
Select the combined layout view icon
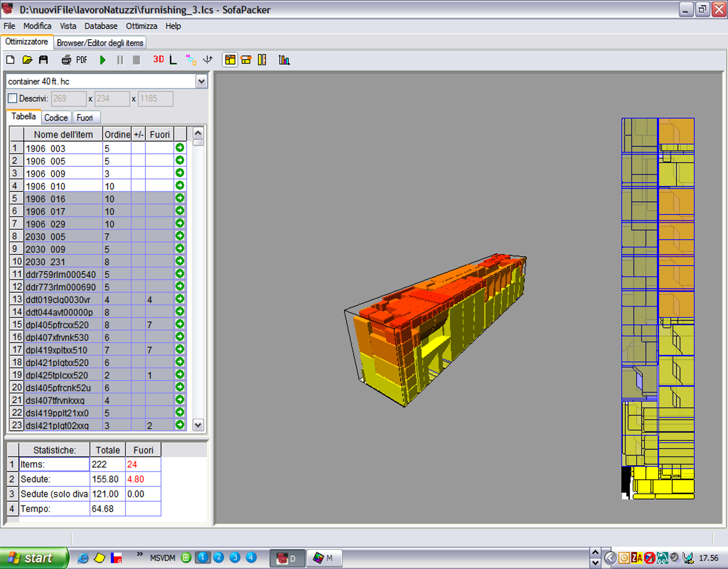click(x=230, y=60)
